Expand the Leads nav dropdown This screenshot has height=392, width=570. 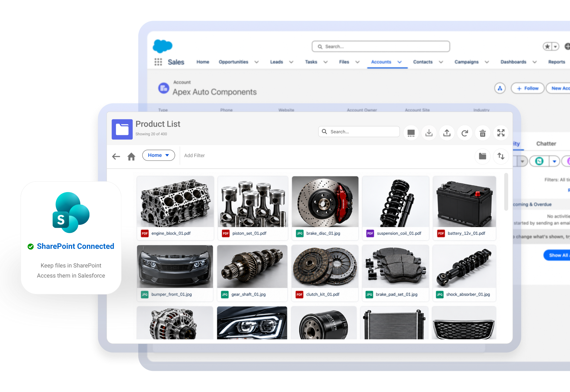(x=291, y=62)
